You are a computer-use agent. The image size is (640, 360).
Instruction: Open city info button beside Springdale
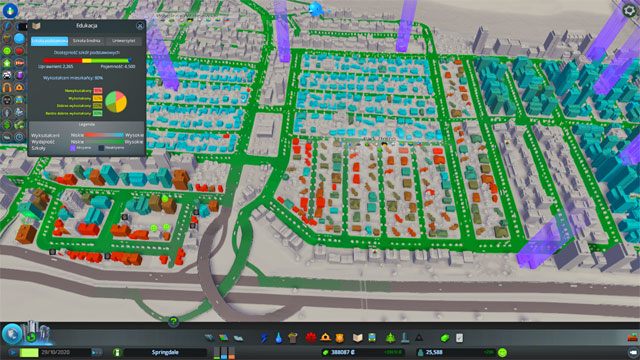pyautogui.click(x=117, y=352)
